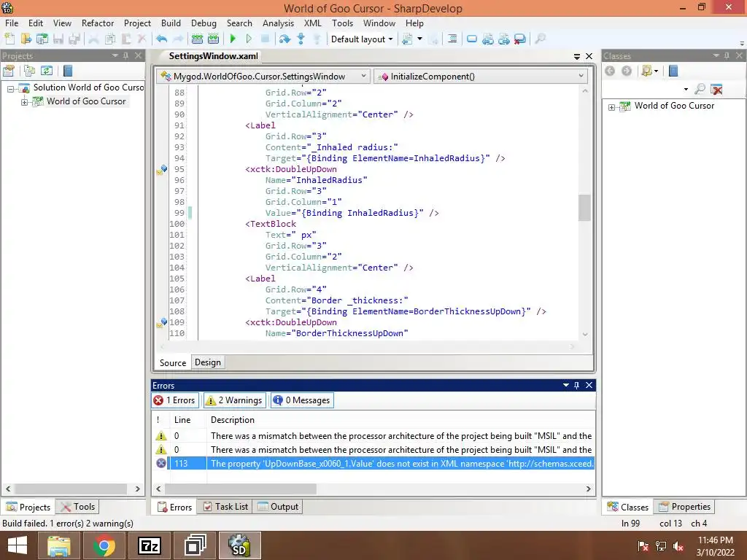This screenshot has width=747, height=560.
Task: Open Classes panel view filter dropdown arrow
Action: click(x=657, y=71)
